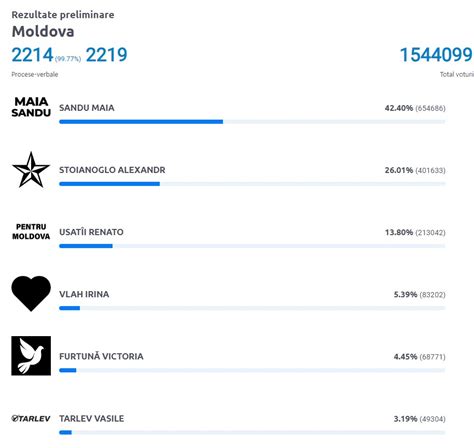The image size is (474, 448).
Task: Select candidate name TARLEV VASILE
Action: point(91,418)
